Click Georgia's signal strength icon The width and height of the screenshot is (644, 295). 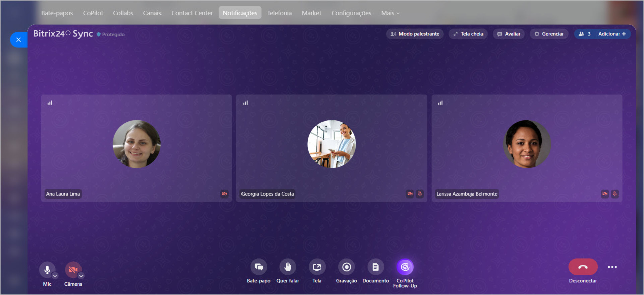pyautogui.click(x=245, y=103)
